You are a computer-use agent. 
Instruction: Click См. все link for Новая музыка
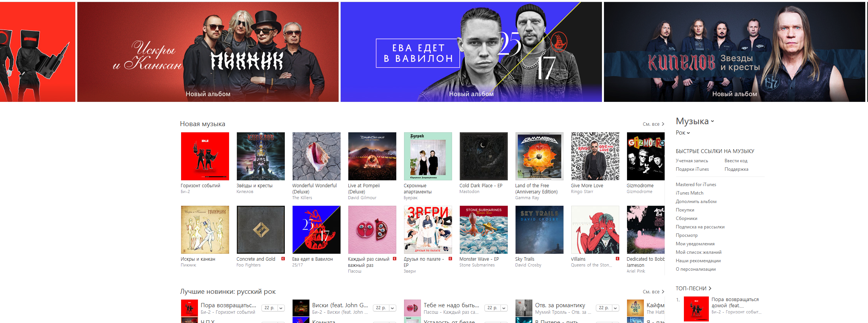click(653, 124)
